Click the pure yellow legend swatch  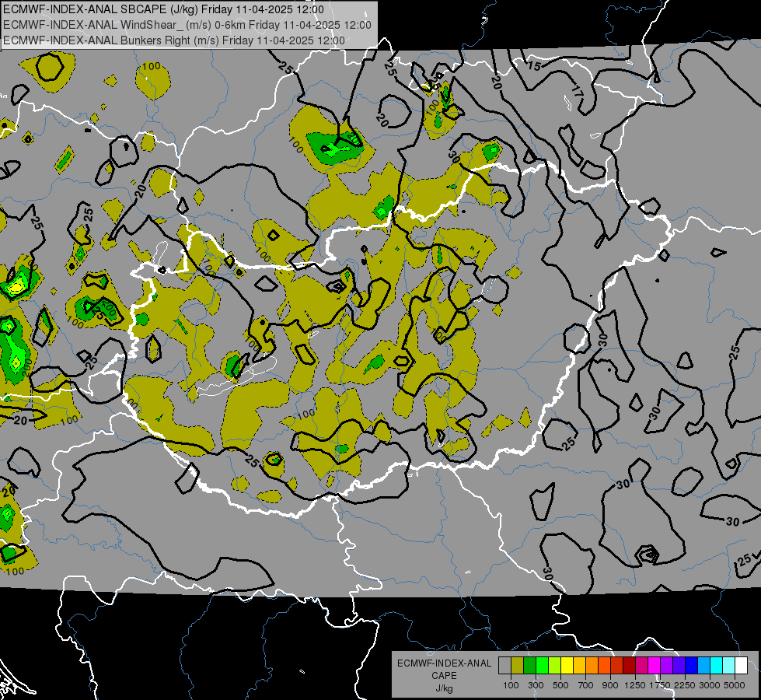coord(567,666)
